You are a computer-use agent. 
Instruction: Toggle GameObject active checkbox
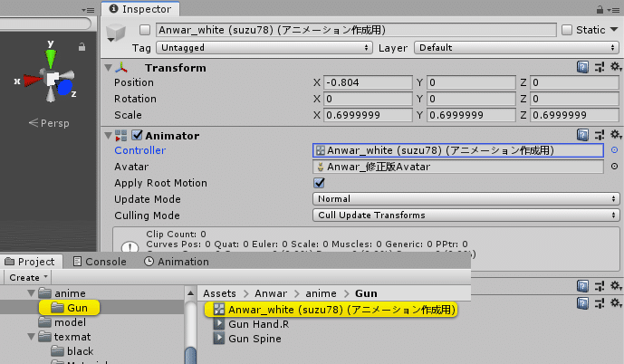point(145,30)
